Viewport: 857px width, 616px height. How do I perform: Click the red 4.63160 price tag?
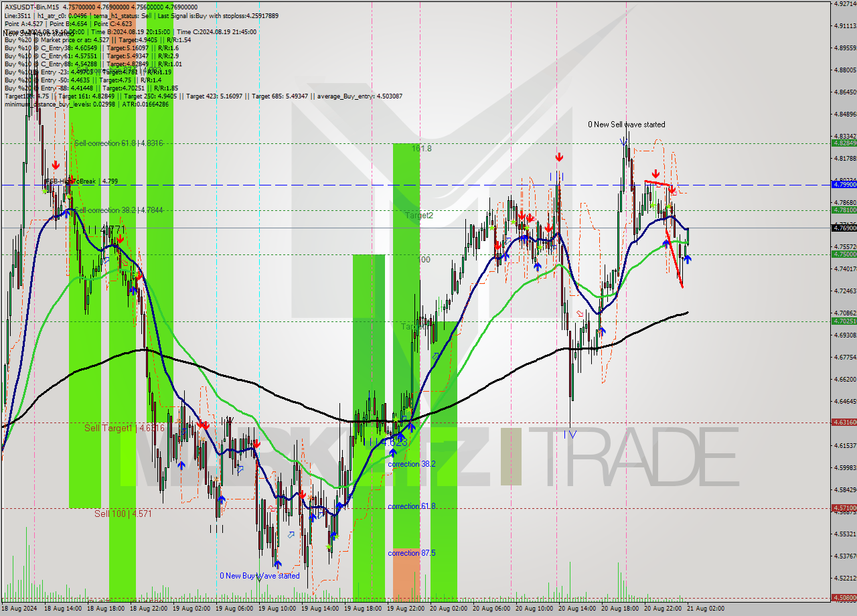[x=844, y=422]
